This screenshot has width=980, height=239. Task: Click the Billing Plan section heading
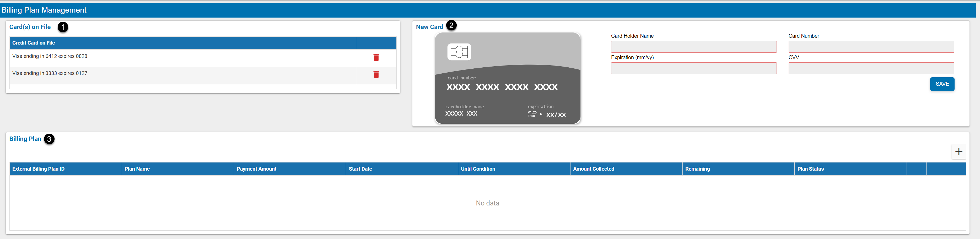coord(25,139)
